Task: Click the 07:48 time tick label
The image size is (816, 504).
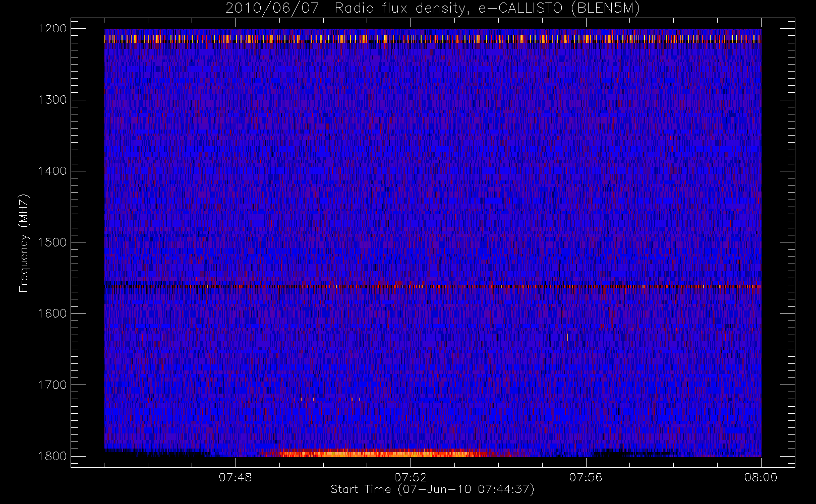Action: click(236, 477)
